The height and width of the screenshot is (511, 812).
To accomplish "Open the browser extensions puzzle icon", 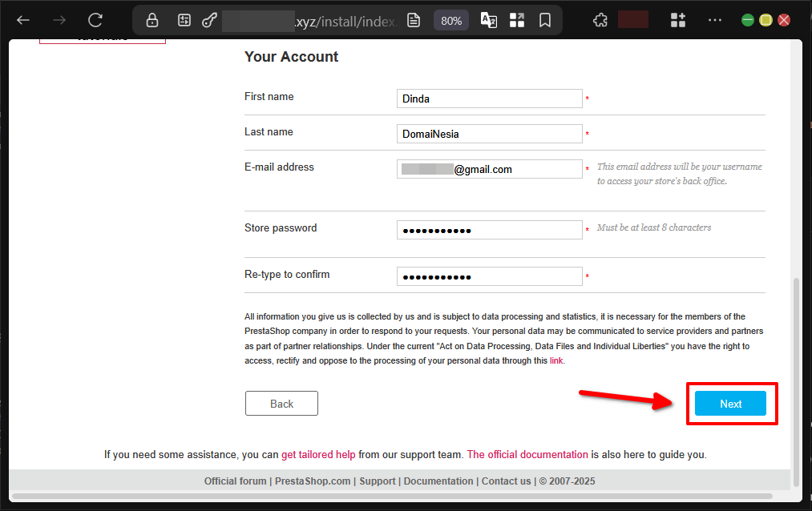I will [x=600, y=20].
